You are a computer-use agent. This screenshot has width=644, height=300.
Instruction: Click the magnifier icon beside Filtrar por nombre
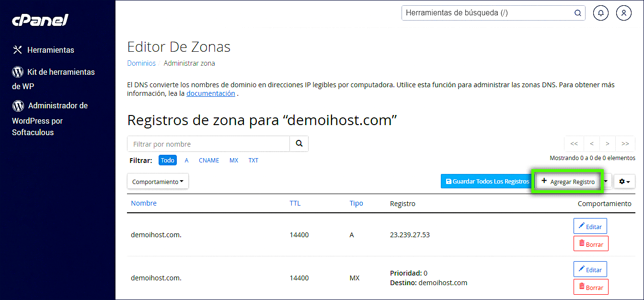(x=299, y=144)
